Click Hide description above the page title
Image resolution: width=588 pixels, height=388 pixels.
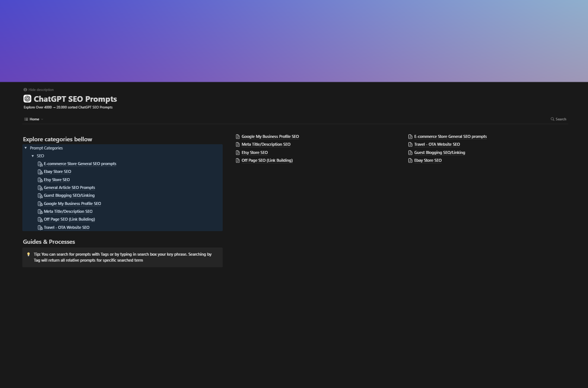click(x=39, y=90)
